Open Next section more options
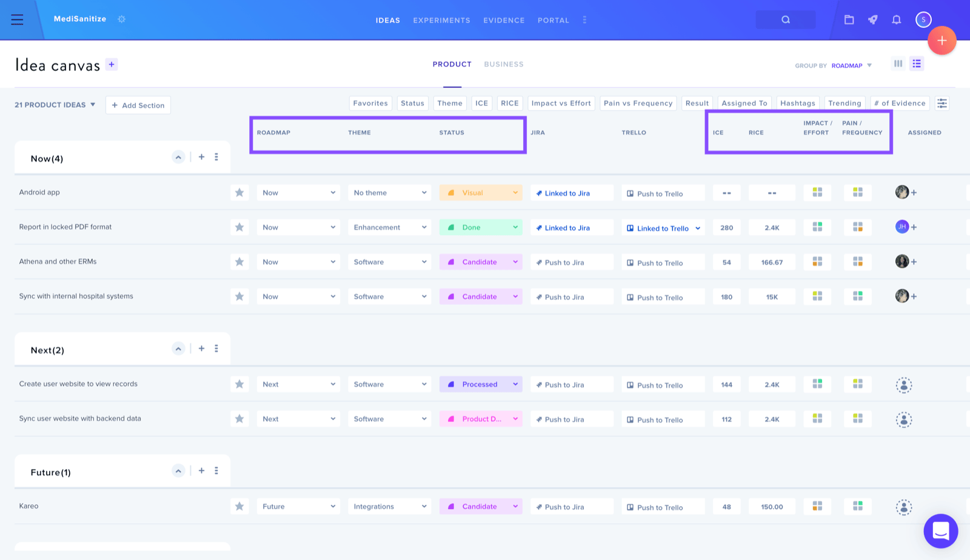Screen dimensions: 970x560 216,348
